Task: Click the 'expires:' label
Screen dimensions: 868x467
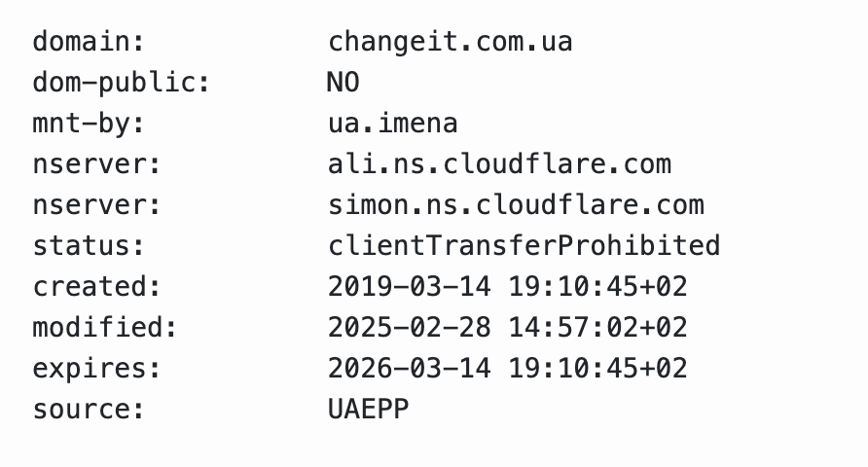Action: [x=97, y=370]
